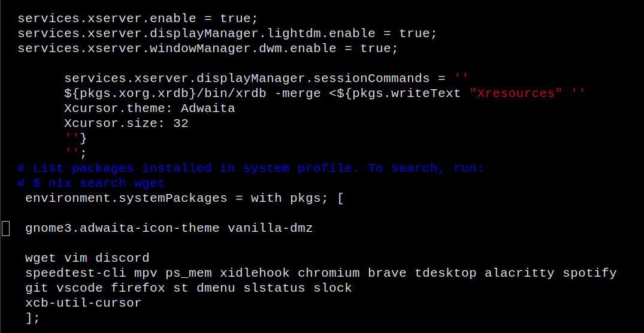Click the closing '];' bracket

click(x=32, y=318)
